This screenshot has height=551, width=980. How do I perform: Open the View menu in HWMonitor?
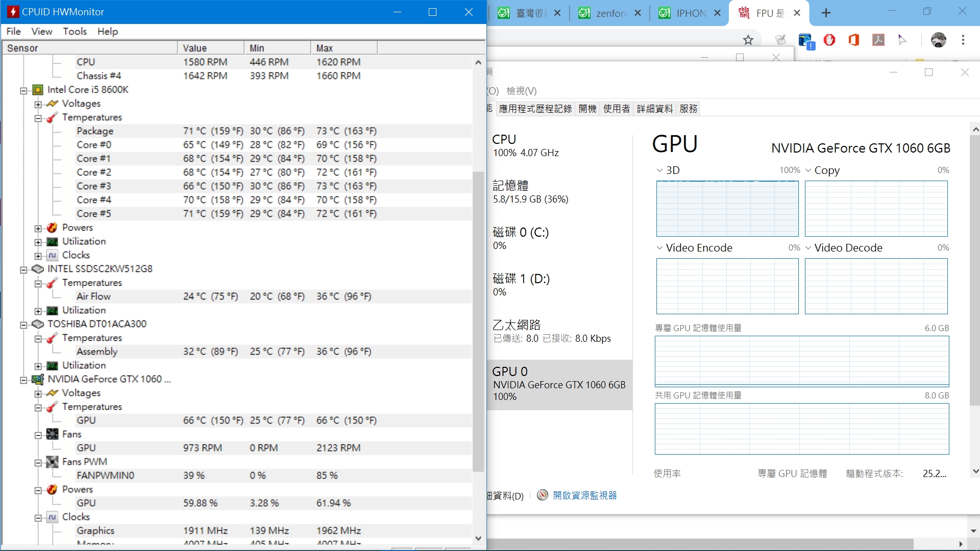coord(42,31)
